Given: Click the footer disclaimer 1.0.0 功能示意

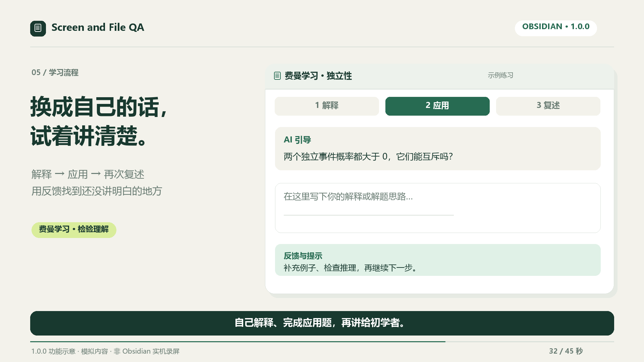Looking at the screenshot, I should tap(105, 351).
